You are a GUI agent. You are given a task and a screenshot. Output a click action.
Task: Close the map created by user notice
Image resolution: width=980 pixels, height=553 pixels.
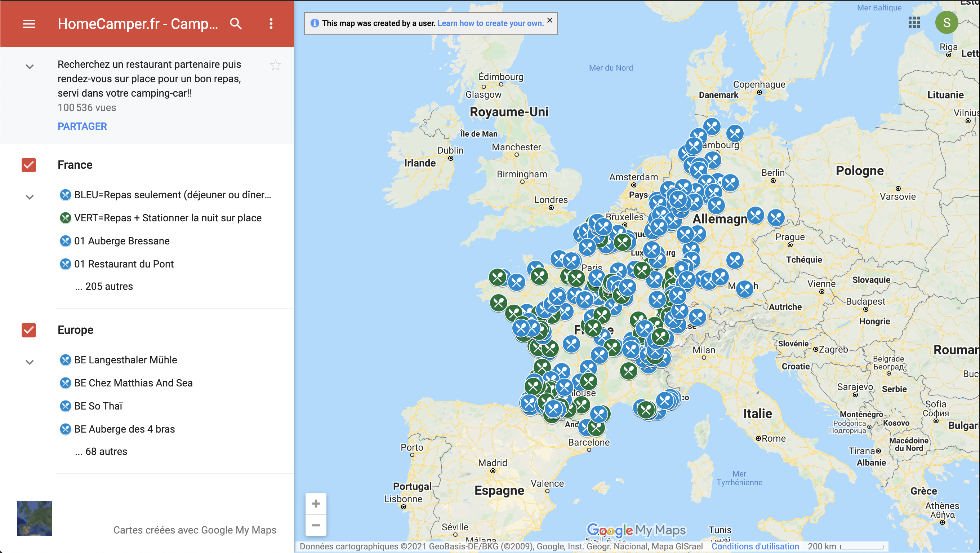(x=550, y=20)
